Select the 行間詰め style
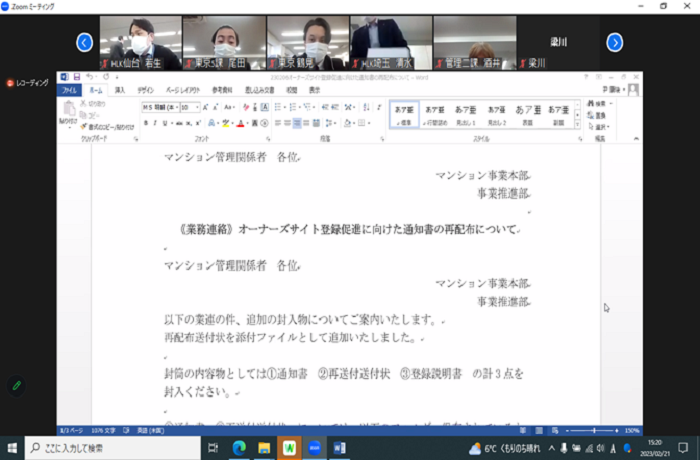The image size is (700, 460). coord(435,115)
